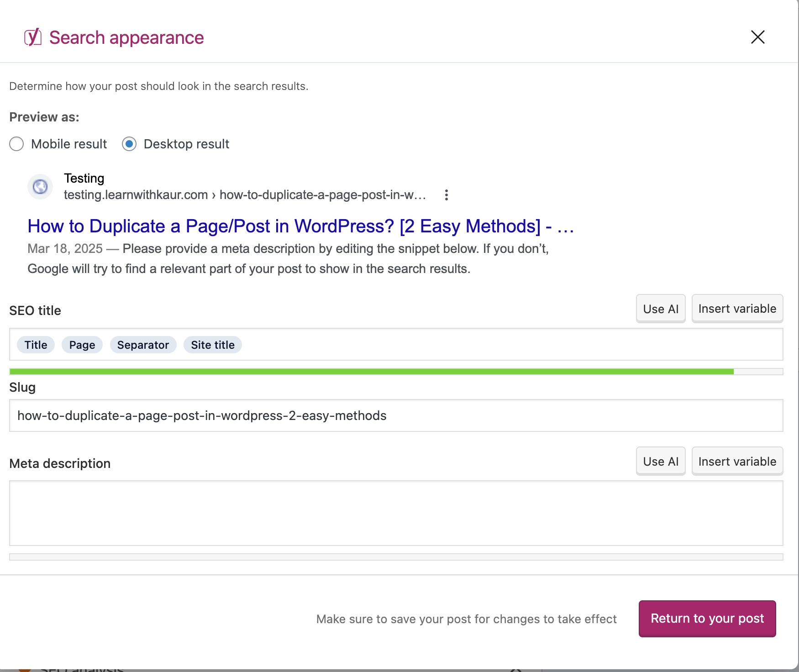The image size is (799, 672).
Task: Click Use AI for the SEO title
Action: click(x=661, y=309)
